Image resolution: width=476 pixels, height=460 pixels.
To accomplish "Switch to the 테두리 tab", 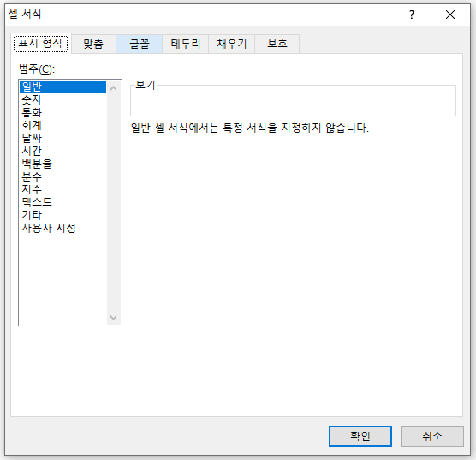I will tap(185, 44).
